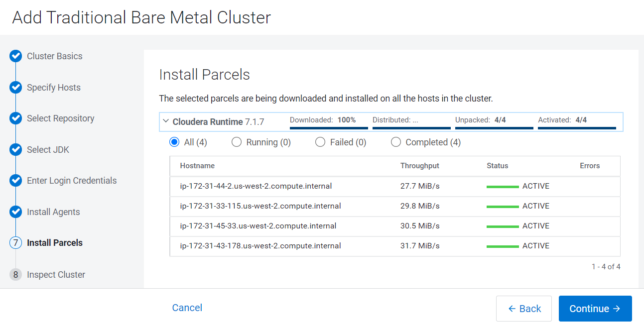The width and height of the screenshot is (644, 329).
Task: Click the Distributed progress bar
Action: click(411, 128)
